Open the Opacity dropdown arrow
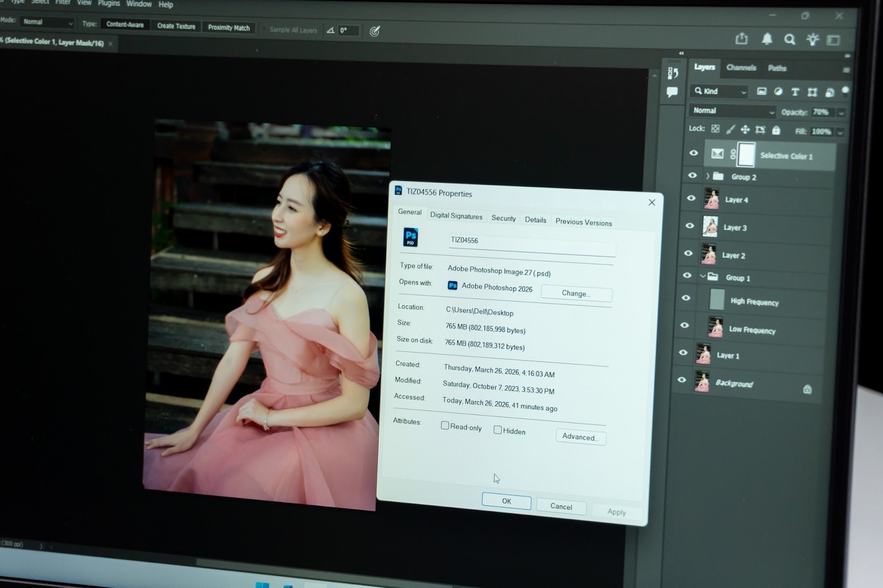The height and width of the screenshot is (588, 883). click(x=841, y=113)
